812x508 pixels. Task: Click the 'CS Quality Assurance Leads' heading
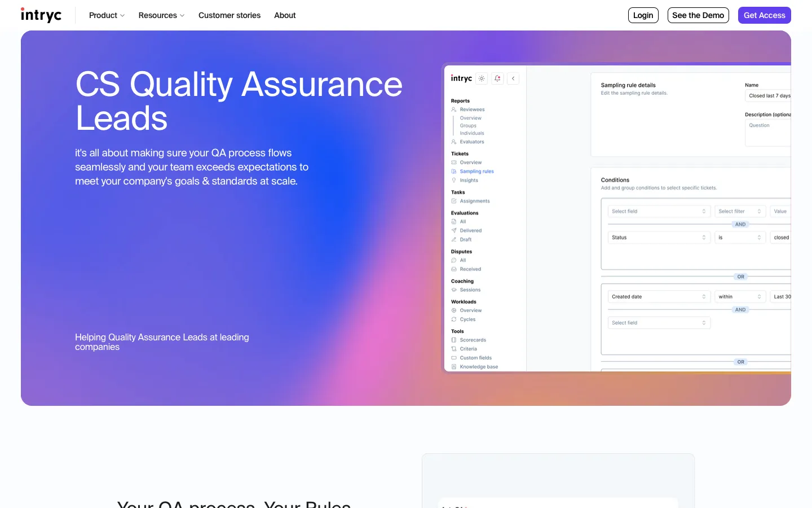(239, 101)
